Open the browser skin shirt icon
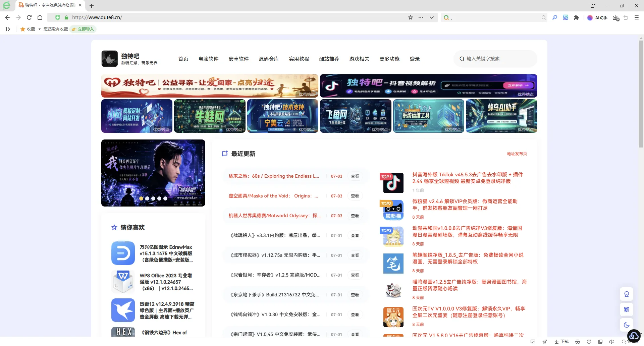Screen dimensions: 644x346 592,6
